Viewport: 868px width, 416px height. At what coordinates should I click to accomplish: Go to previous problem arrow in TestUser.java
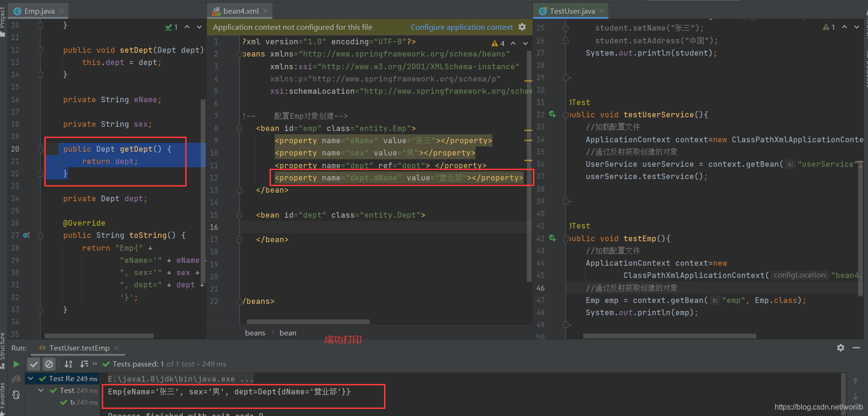[x=844, y=27]
